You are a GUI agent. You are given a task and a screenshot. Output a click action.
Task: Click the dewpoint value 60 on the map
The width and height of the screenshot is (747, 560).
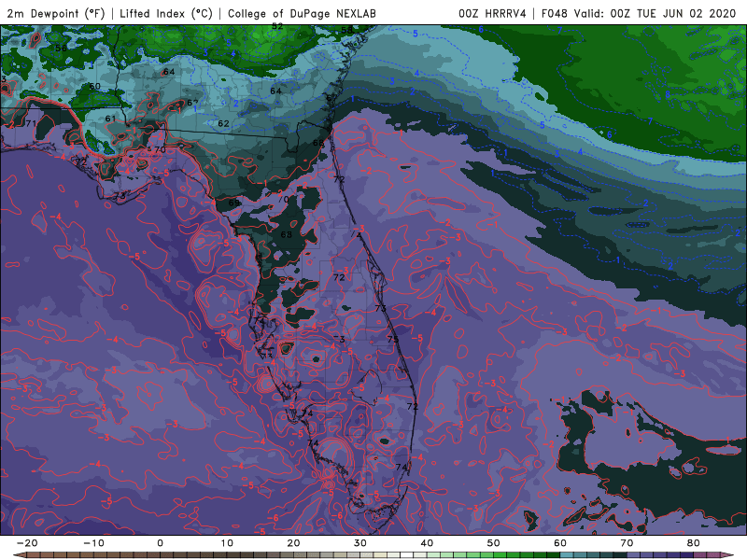95,86
